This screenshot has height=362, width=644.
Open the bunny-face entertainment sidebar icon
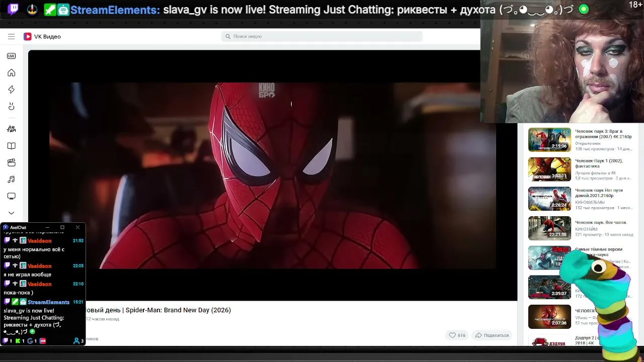pos(11,106)
